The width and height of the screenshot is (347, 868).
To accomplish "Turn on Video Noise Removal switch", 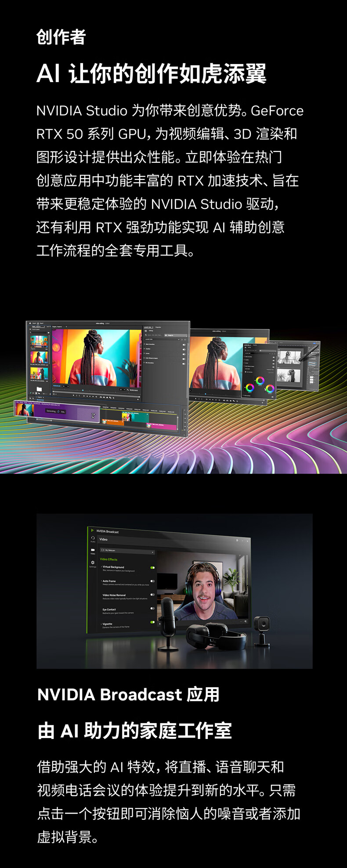I will click(152, 595).
